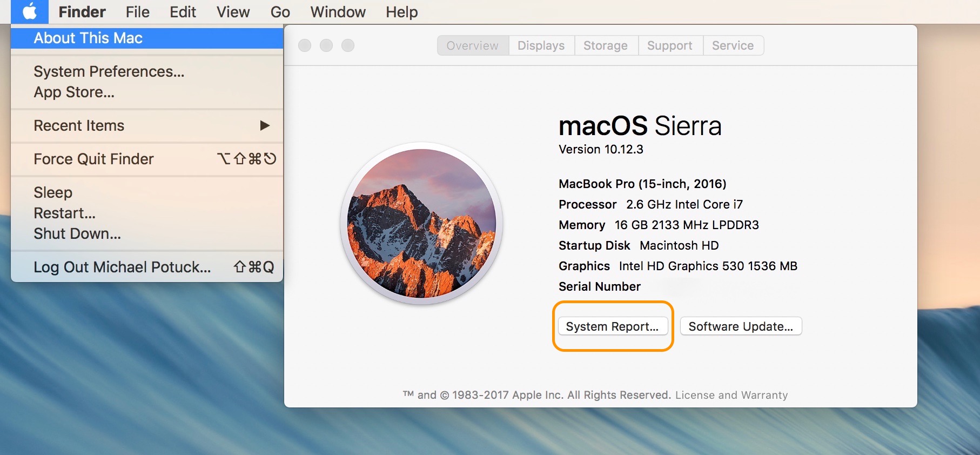
Task: Open the Go menu
Action: click(x=280, y=12)
